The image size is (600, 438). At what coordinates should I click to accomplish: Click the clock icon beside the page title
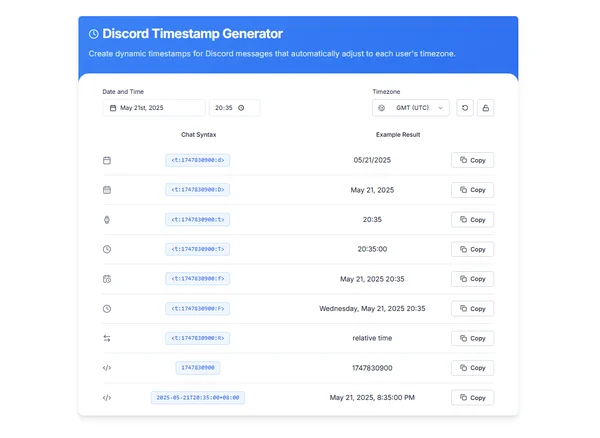[93, 34]
